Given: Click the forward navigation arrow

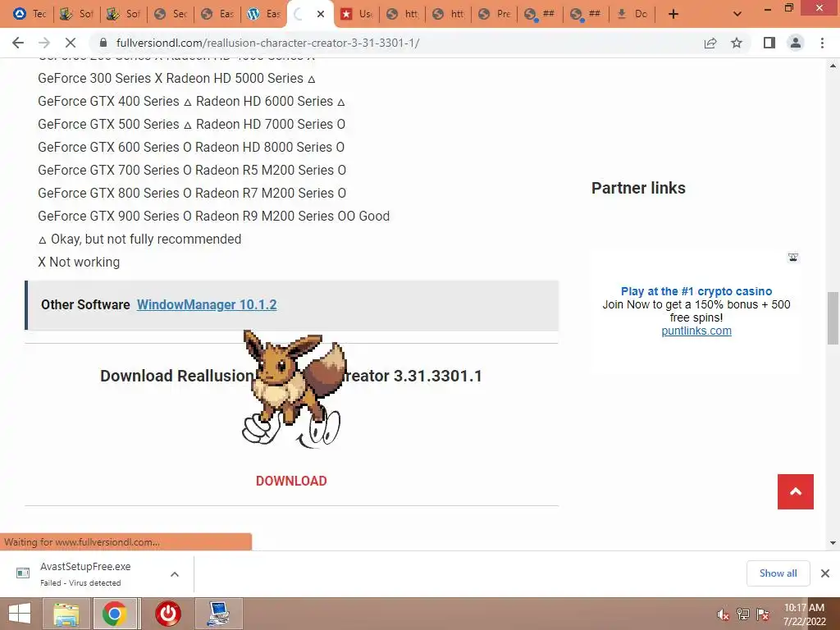Looking at the screenshot, I should [x=44, y=43].
